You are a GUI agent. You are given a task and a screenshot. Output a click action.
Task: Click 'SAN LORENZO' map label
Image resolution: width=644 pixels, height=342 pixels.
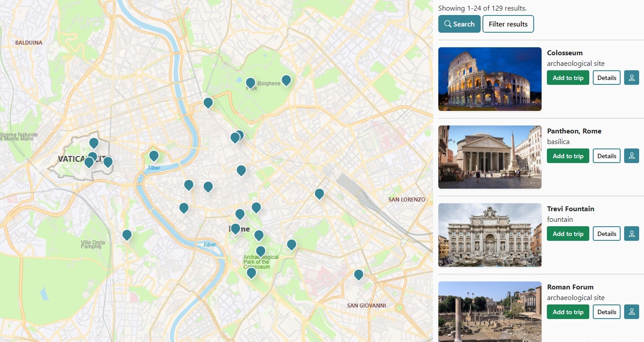click(x=407, y=200)
